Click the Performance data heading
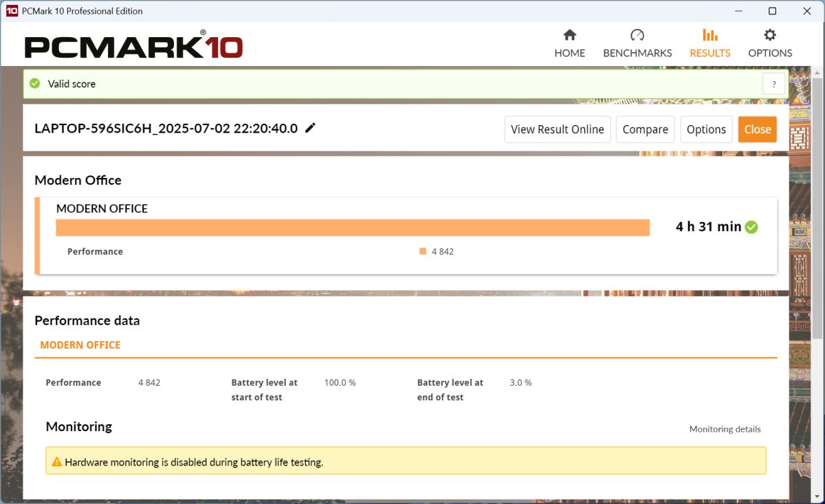The width and height of the screenshot is (825, 504). tap(87, 320)
